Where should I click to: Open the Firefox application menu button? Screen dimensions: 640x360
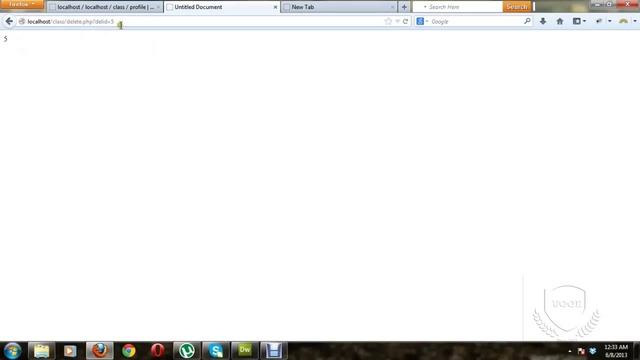pyautogui.click(x=22, y=4)
